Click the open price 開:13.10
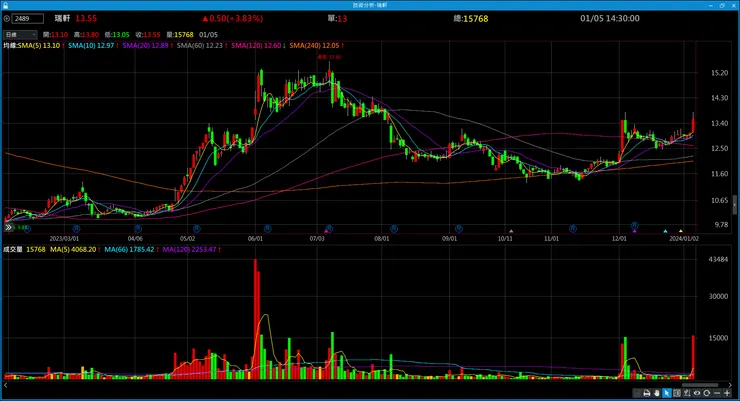This screenshot has width=740, height=401. pyautogui.click(x=55, y=35)
